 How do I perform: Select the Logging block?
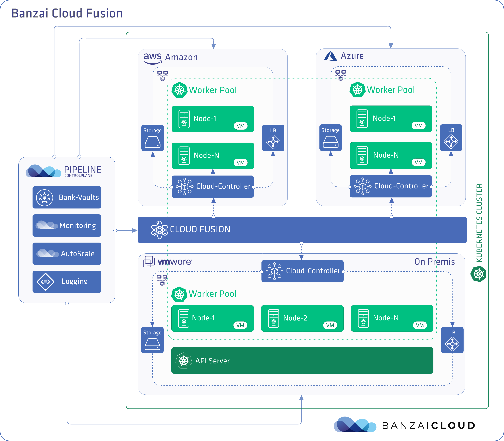click(67, 282)
